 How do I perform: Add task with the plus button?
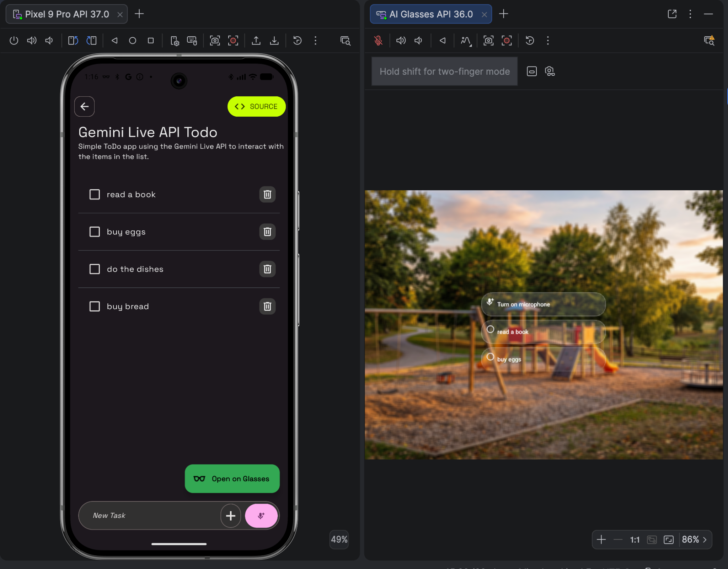(231, 516)
